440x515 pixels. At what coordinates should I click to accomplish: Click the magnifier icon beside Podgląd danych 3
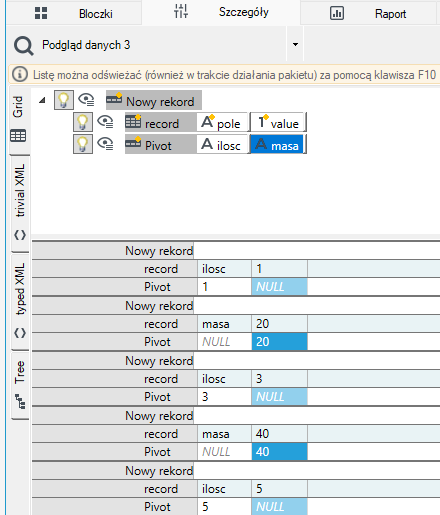[23, 45]
